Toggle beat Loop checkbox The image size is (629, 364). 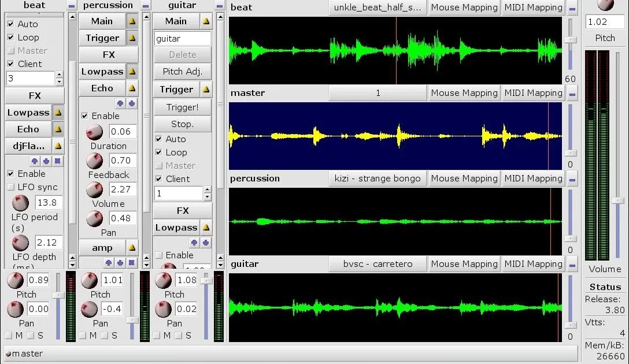coord(11,38)
